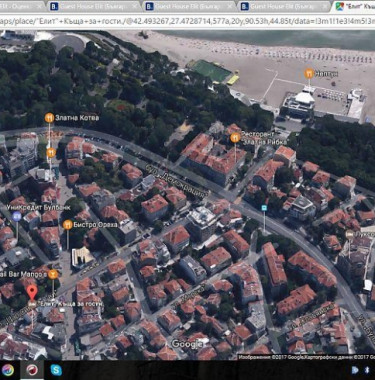Click the Google logo at map bottom
This screenshot has height=380, width=375.
click(187, 344)
